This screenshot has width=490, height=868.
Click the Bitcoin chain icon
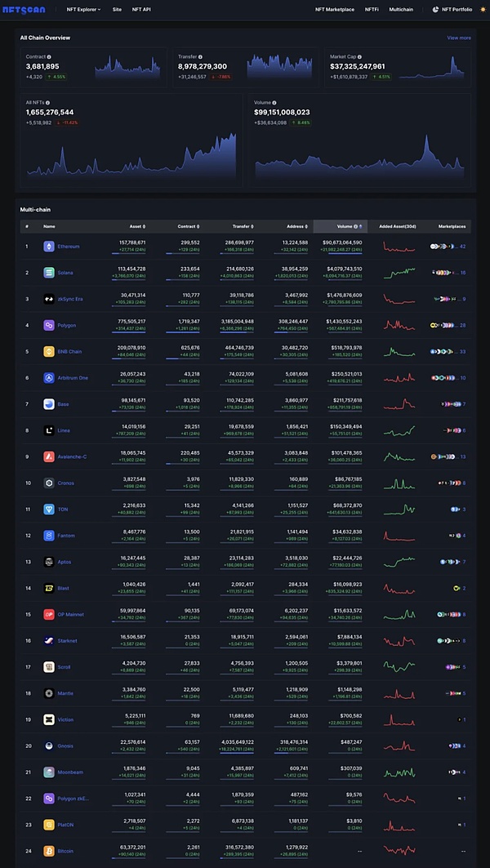[x=49, y=851]
